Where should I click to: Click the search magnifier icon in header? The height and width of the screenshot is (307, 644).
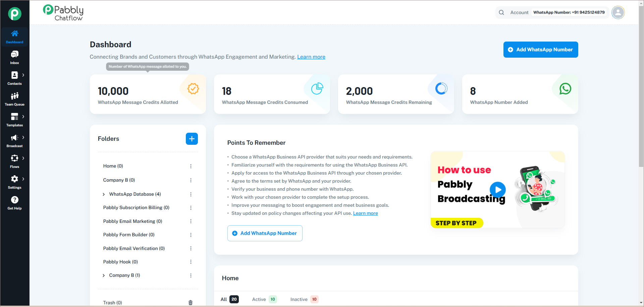click(x=501, y=12)
